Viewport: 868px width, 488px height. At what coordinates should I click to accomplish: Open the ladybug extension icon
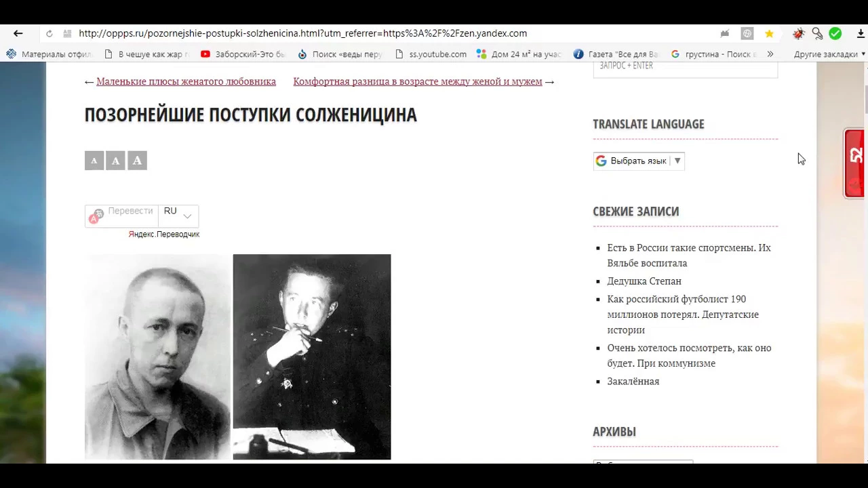[x=798, y=33]
